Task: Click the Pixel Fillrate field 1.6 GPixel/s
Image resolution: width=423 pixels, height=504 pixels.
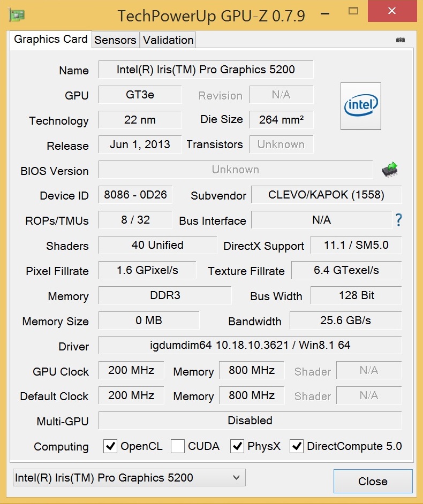Action: [147, 270]
